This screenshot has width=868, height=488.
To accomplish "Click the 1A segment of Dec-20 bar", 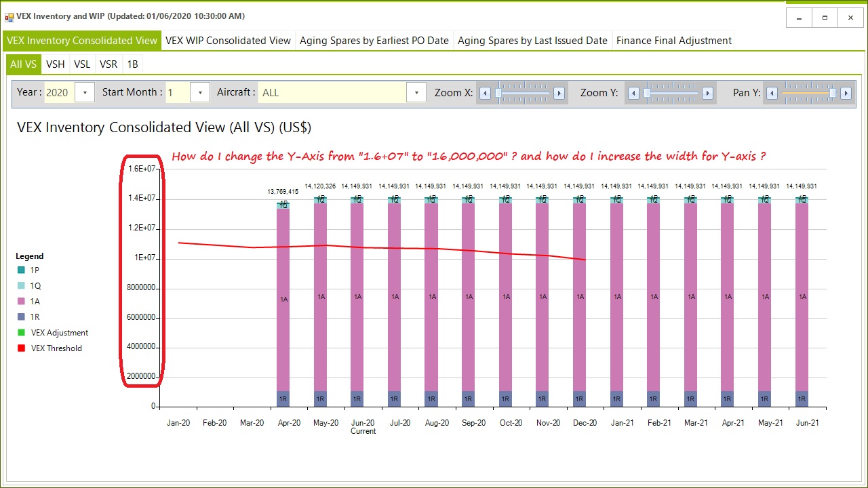I will pyautogui.click(x=580, y=297).
